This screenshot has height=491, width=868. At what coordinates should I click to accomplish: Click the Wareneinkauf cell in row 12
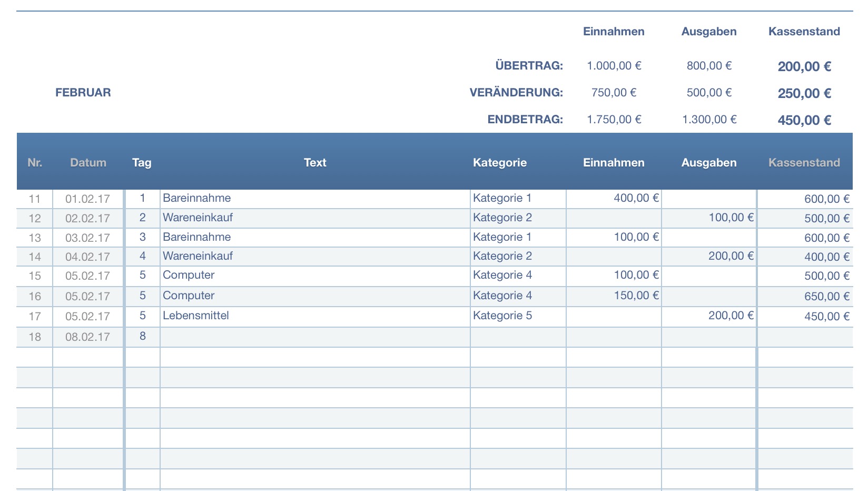[198, 218]
